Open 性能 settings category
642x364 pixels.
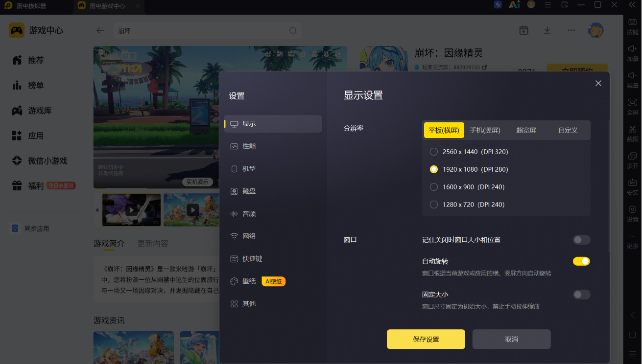pyautogui.click(x=273, y=146)
